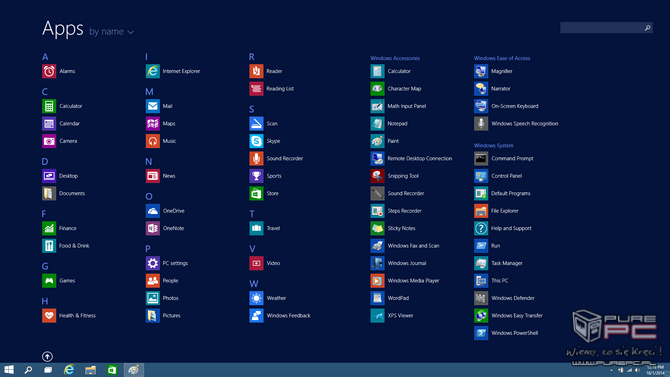This screenshot has width=670, height=377.
Task: Open the Magnifier accessibility tool
Action: click(481, 71)
